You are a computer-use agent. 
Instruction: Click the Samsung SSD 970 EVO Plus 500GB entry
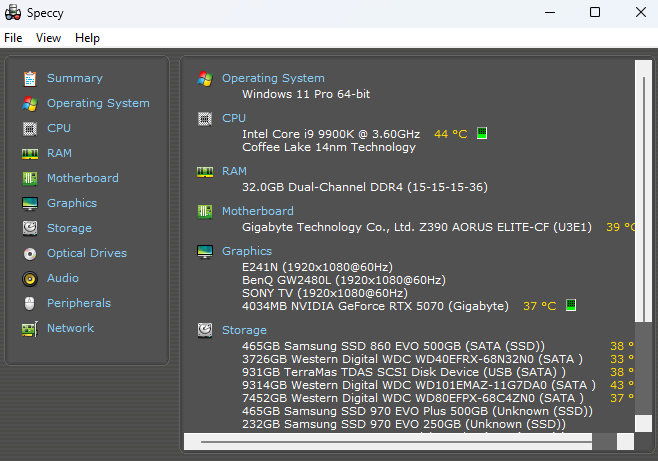pos(418,411)
